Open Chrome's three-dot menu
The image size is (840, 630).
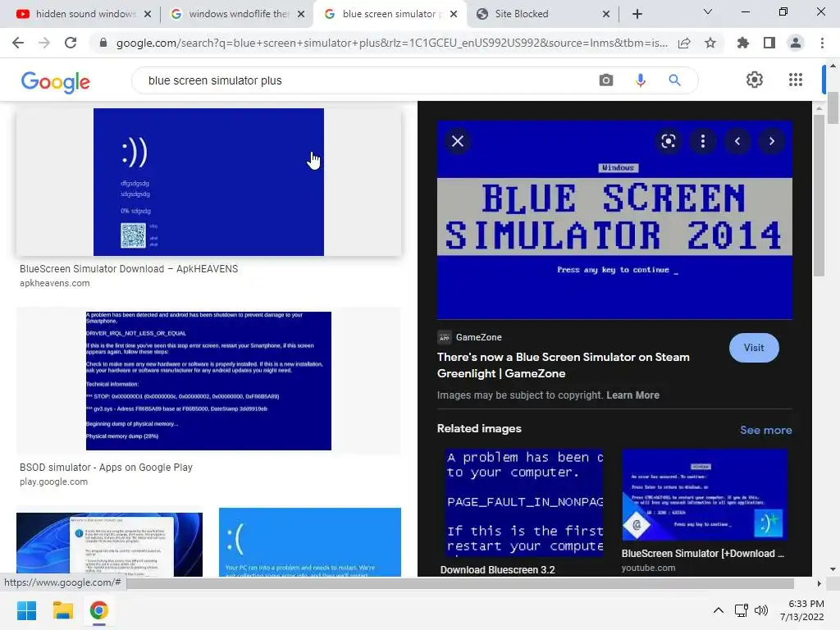(x=822, y=43)
